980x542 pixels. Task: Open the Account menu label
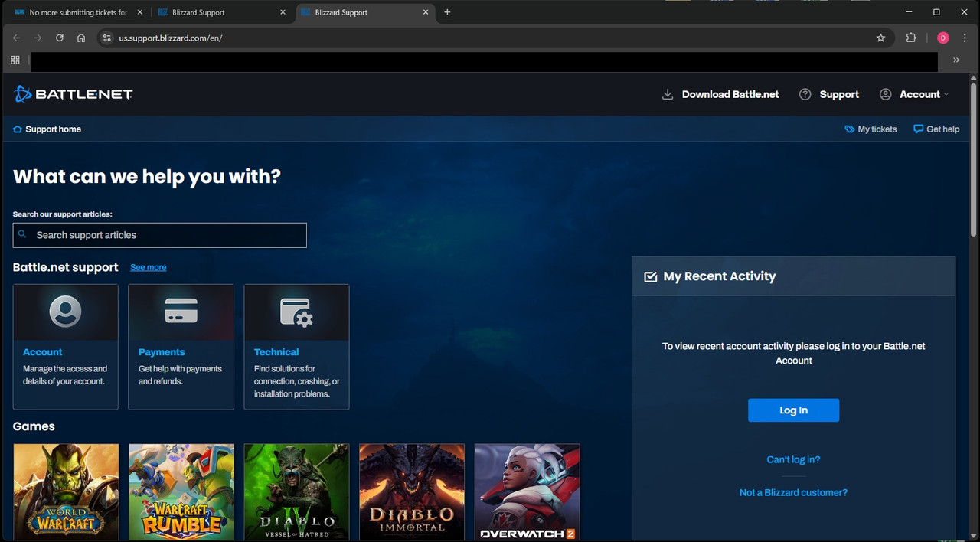point(920,94)
